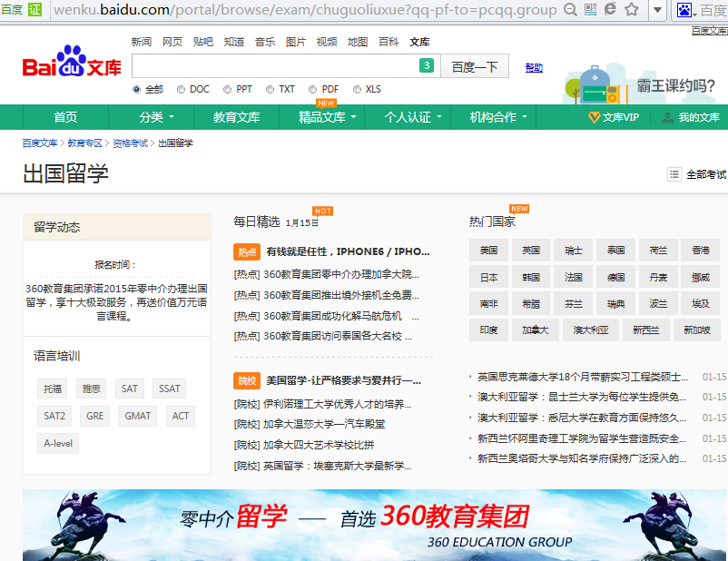Select the GRE training tag

point(94,416)
